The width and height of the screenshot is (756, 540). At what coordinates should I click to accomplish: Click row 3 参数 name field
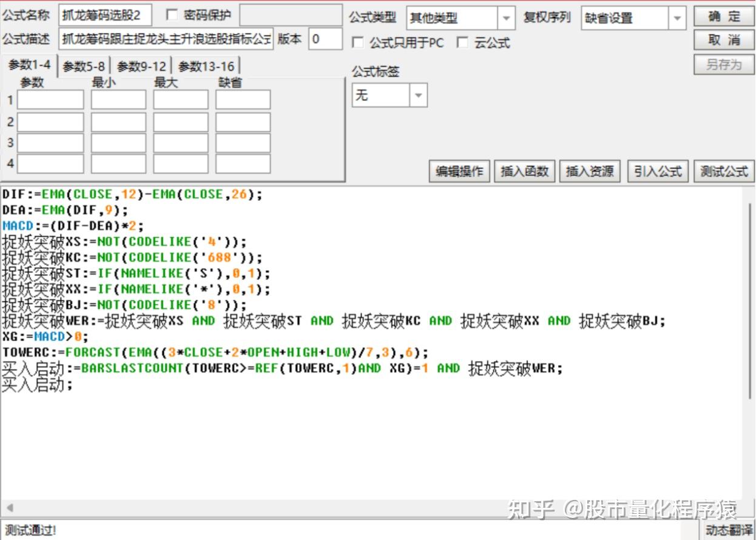(x=50, y=143)
